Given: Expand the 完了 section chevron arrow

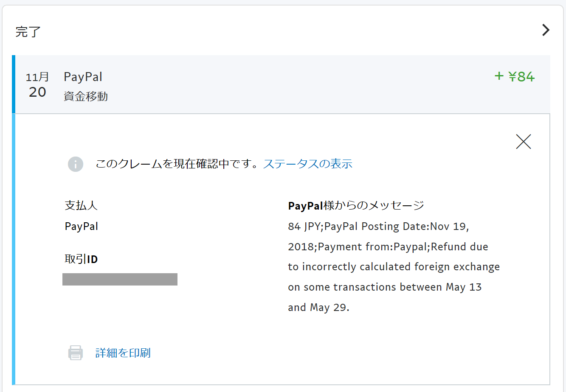Looking at the screenshot, I should point(546,30).
